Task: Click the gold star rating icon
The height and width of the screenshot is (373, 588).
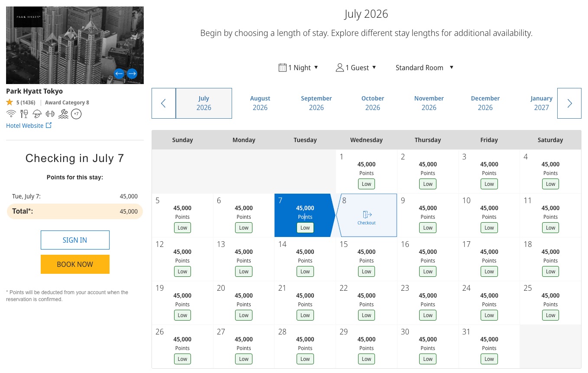Action: (x=10, y=103)
